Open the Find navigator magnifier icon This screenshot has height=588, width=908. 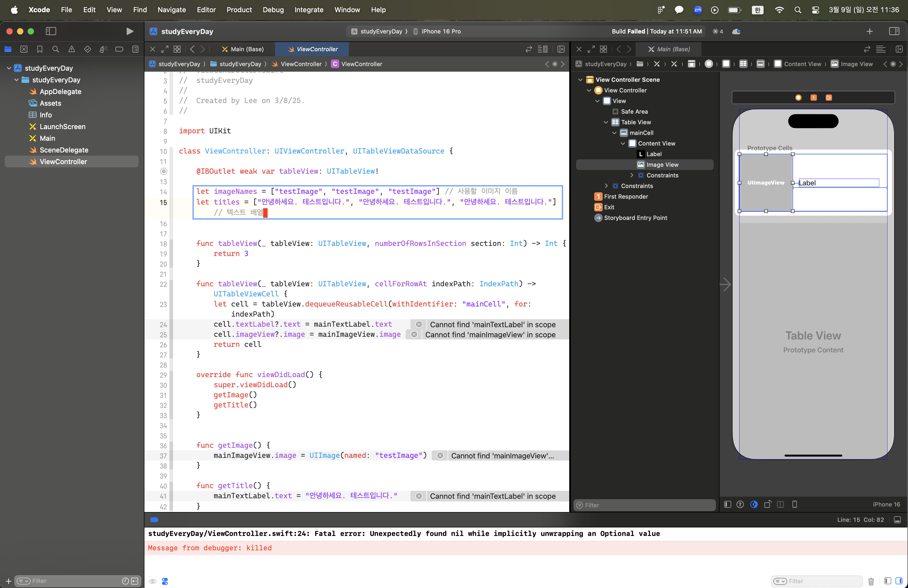[56, 49]
